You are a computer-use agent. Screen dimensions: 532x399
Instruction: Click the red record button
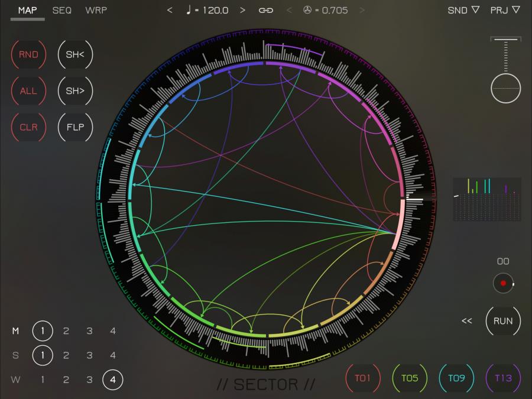[x=503, y=283]
